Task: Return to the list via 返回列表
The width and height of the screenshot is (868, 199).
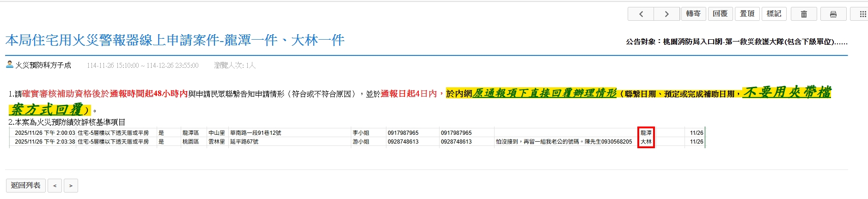Action: pos(25,185)
